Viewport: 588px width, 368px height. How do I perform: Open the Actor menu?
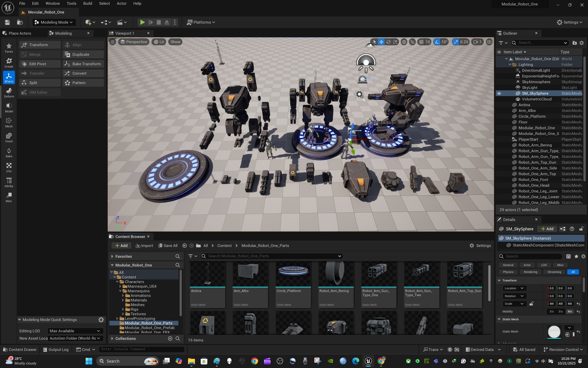(x=121, y=3)
